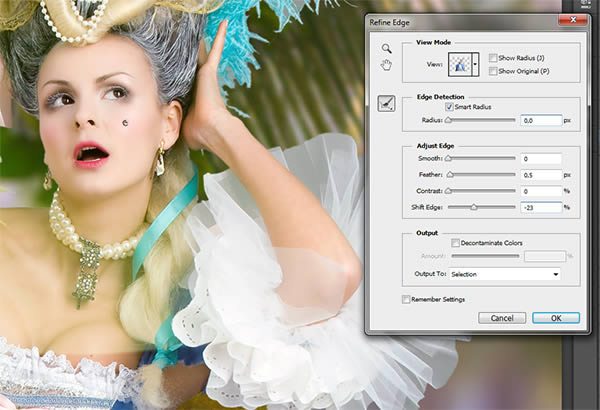Click the Decontaminate Amount value field
Viewport: 600px width, 410px height.
coord(545,256)
